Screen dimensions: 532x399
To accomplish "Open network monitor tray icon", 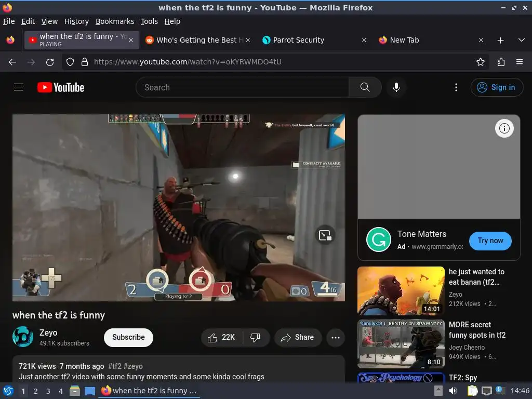I will click(486, 391).
